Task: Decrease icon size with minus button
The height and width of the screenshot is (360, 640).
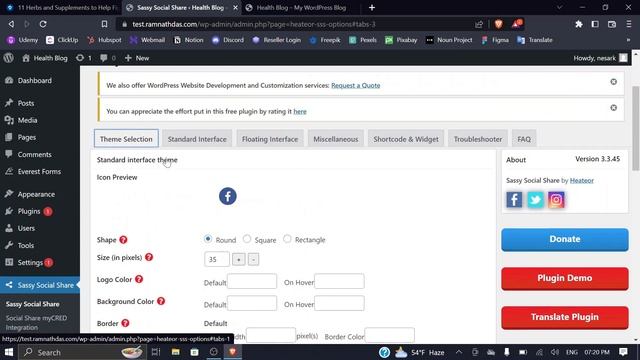Action: 253,259
